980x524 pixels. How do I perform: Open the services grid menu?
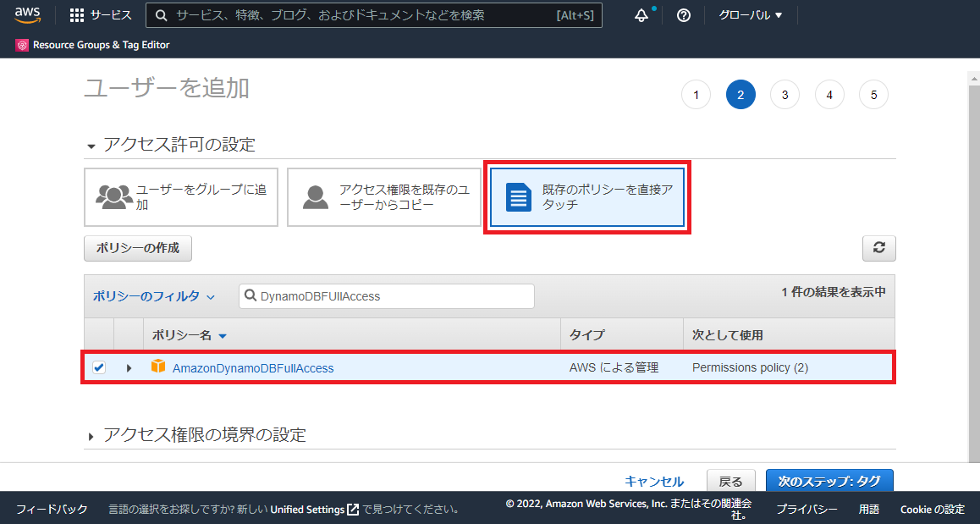tap(77, 15)
